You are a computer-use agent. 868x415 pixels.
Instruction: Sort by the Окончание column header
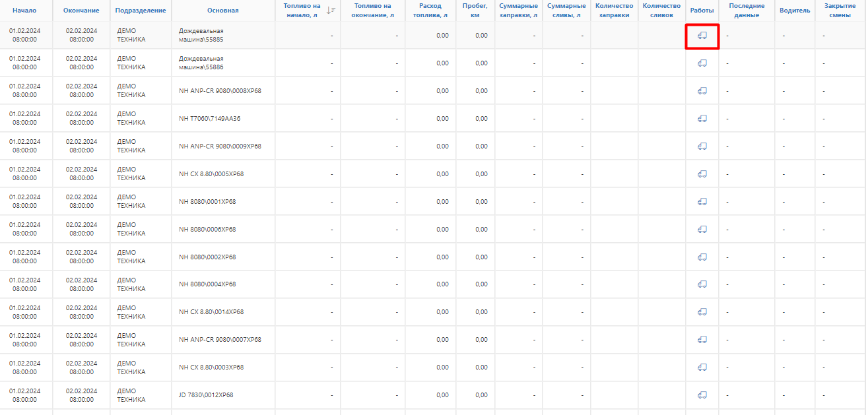point(81,11)
